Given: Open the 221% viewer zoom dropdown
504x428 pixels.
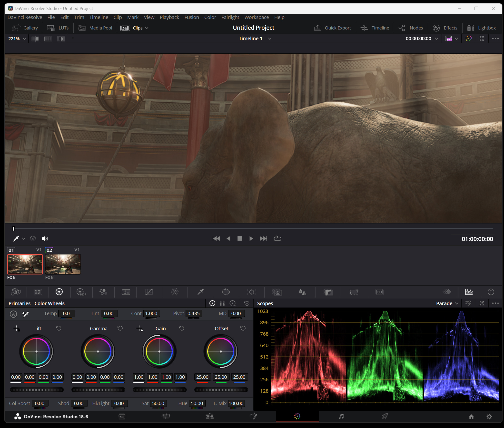Looking at the screenshot, I should click(17, 39).
